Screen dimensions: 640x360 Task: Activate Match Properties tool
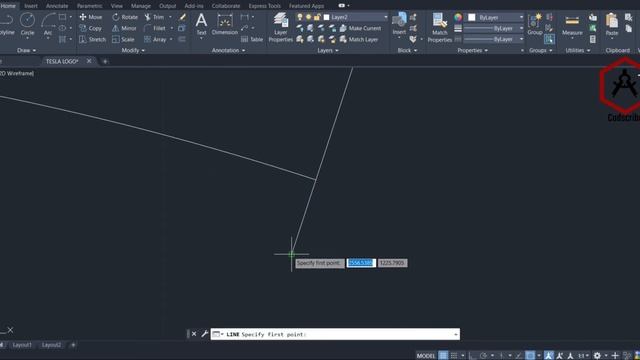(440, 27)
